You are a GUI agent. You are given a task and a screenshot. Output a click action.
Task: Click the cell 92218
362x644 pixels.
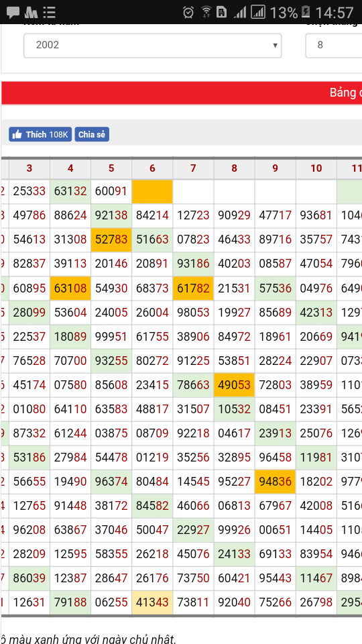pos(193,433)
